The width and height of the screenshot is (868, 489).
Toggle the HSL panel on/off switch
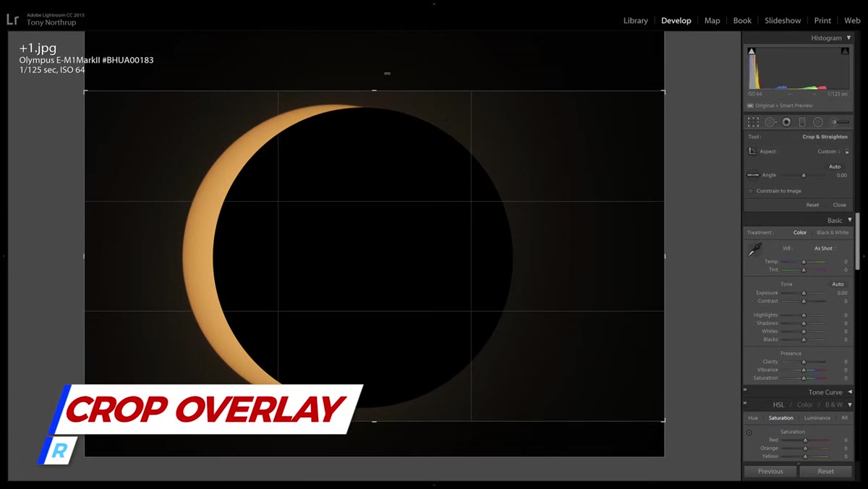(745, 404)
